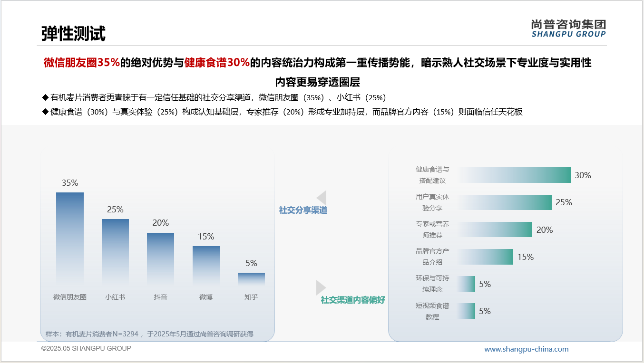Select the 品牌官方产品介绍 category label
Viewport: 644px width, 363px height.
432,257
